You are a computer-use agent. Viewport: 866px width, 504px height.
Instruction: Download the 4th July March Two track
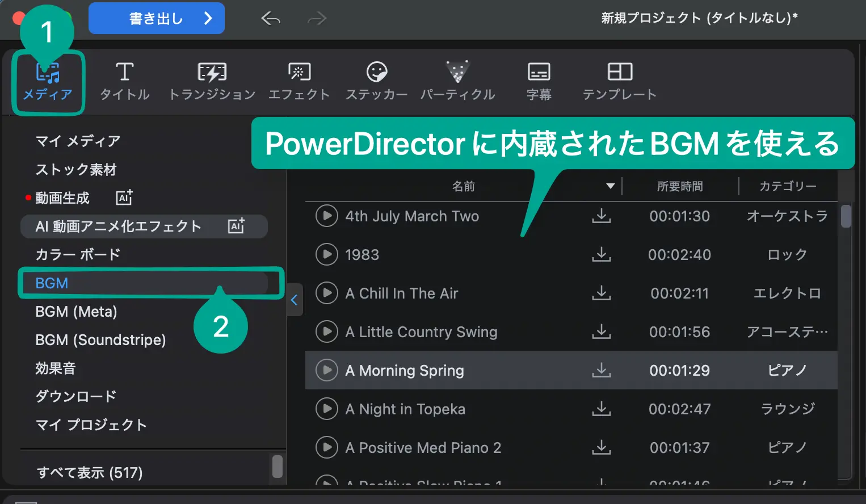point(602,216)
